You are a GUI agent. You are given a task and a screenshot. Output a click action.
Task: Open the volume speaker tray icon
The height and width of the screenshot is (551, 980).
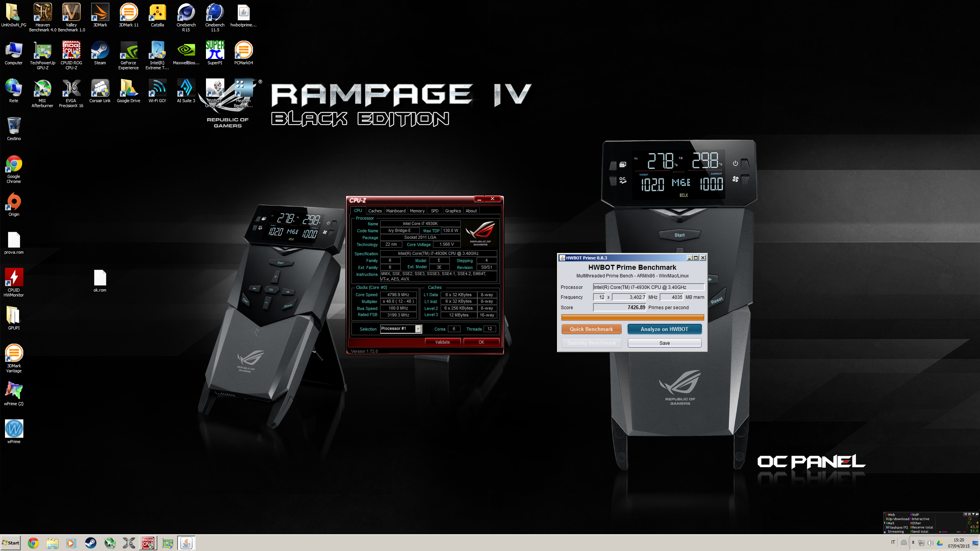(930, 543)
